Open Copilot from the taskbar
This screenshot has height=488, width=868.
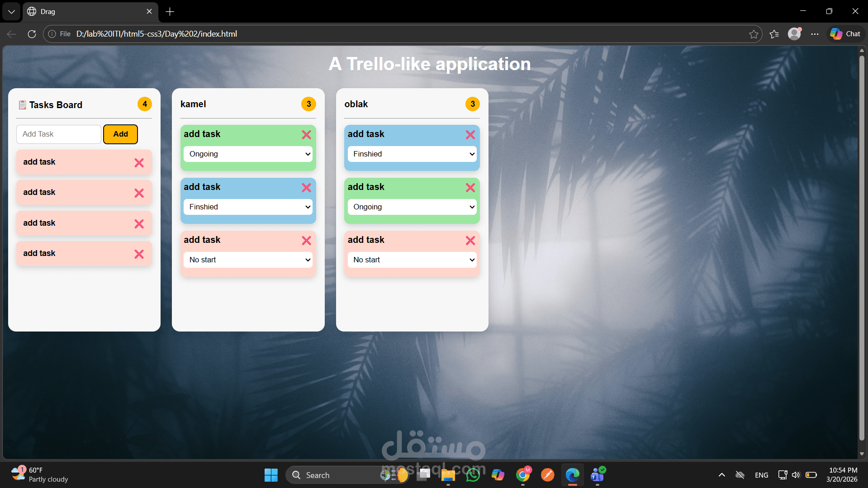coord(498,475)
